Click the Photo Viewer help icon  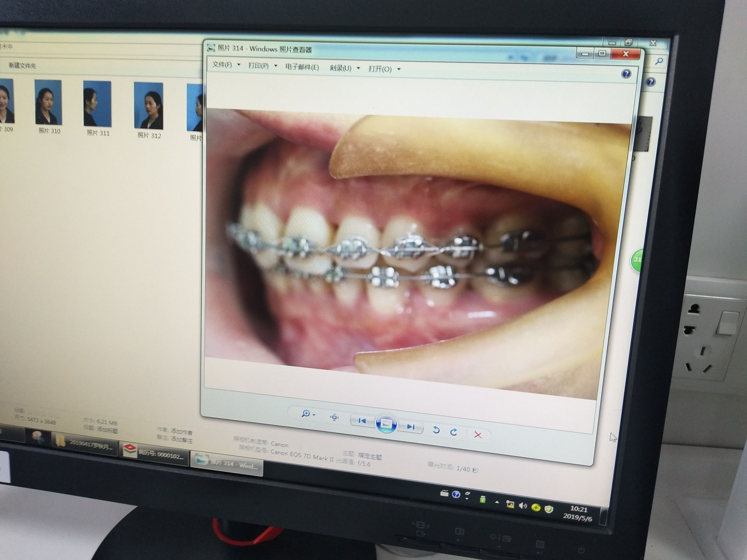[x=626, y=74]
